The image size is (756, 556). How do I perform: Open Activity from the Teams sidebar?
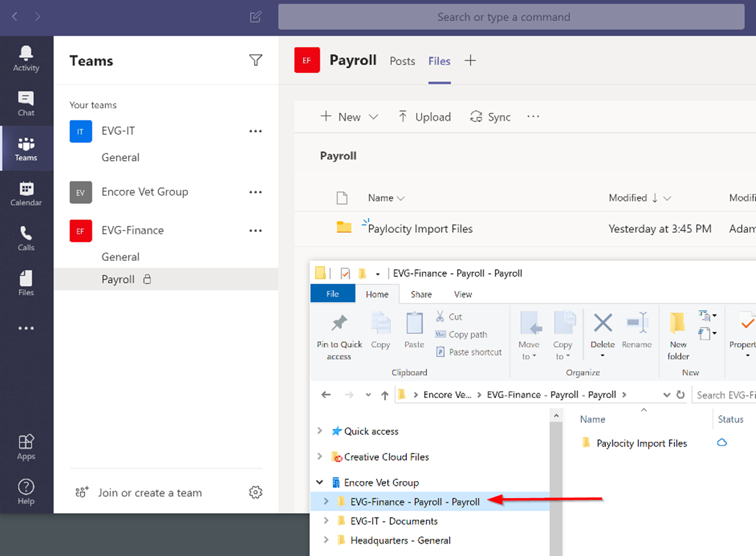(26, 57)
